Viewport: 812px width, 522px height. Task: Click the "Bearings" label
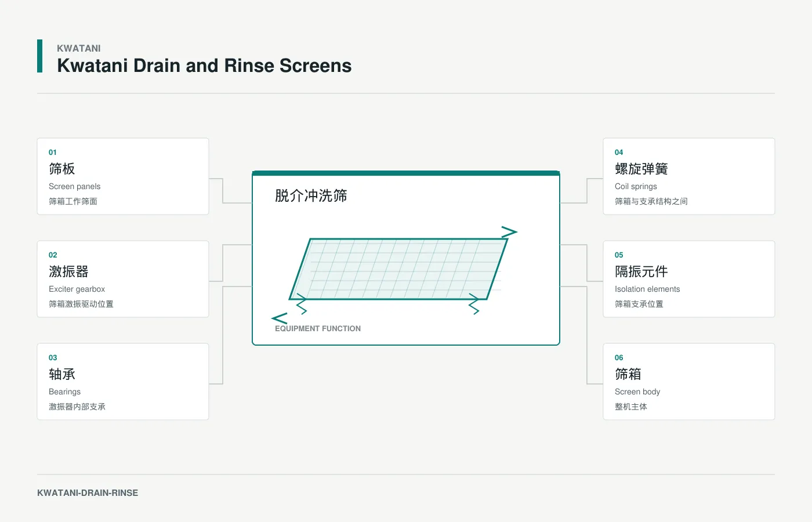pyautogui.click(x=64, y=391)
